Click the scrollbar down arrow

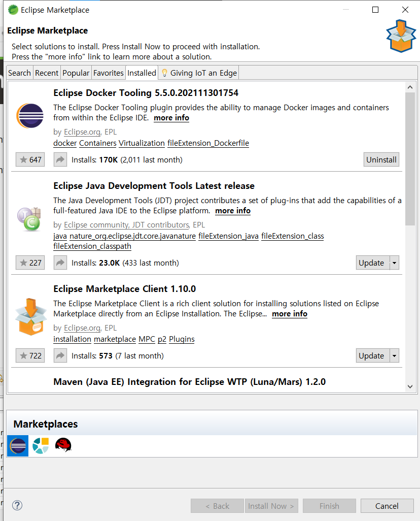410,386
